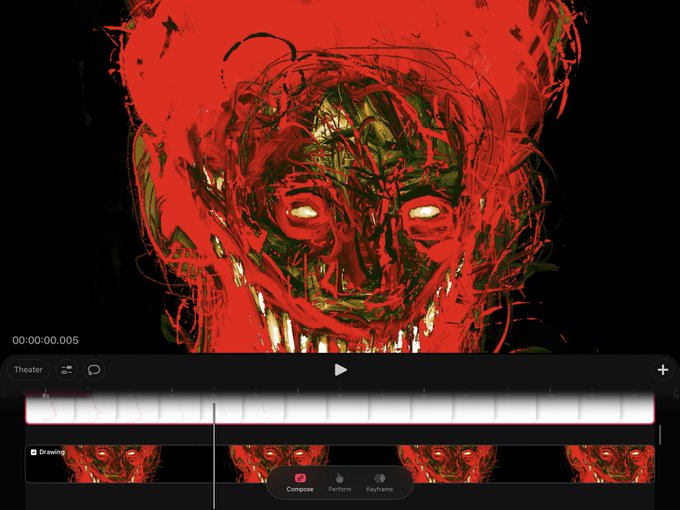Click the 00:00:00.005 timecode display

46,340
